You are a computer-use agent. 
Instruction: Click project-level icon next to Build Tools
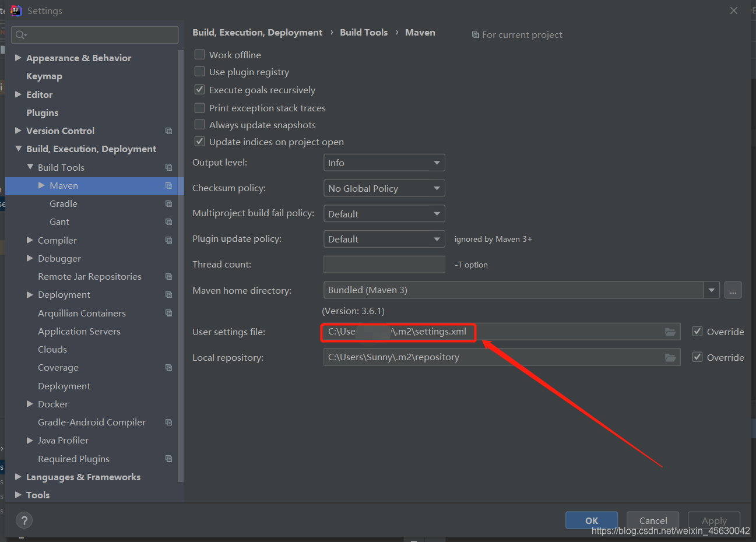tap(168, 167)
